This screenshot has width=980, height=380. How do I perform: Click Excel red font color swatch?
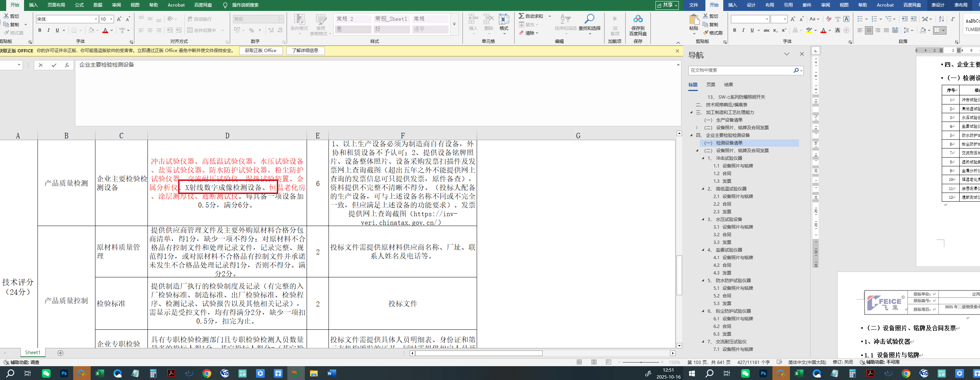pyautogui.click(x=105, y=31)
